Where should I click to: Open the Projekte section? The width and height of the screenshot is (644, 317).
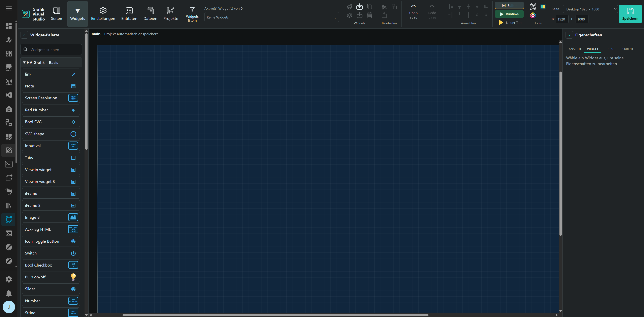170,14
